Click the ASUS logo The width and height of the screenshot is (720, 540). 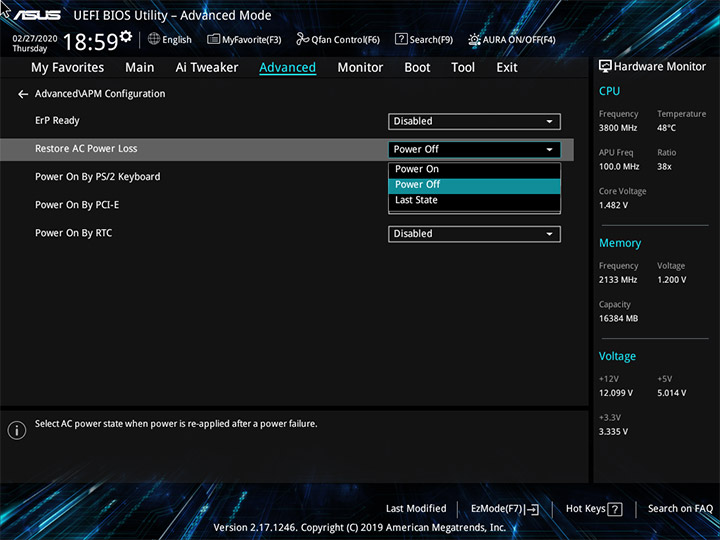(x=37, y=15)
